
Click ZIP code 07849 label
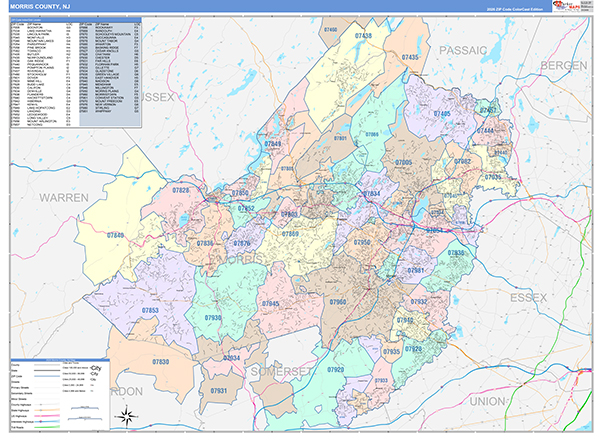tap(273, 144)
